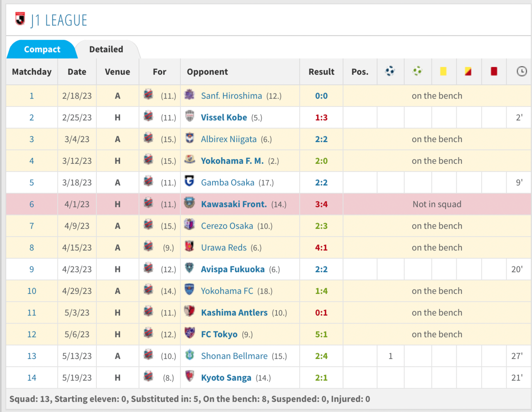Open matchday 6 link
This screenshot has height=412, width=532.
point(32,204)
